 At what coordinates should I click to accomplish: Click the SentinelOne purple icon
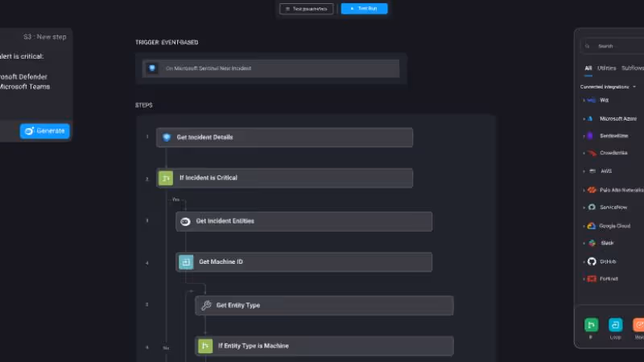point(590,136)
